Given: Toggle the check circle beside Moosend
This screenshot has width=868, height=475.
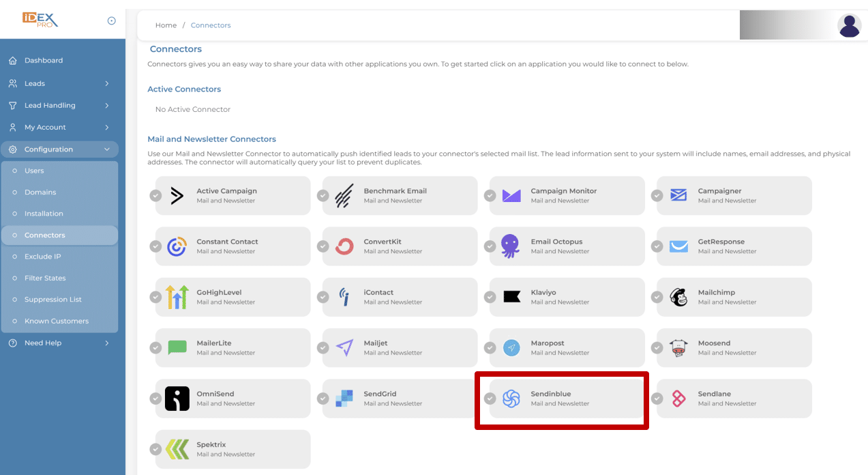Looking at the screenshot, I should point(657,348).
